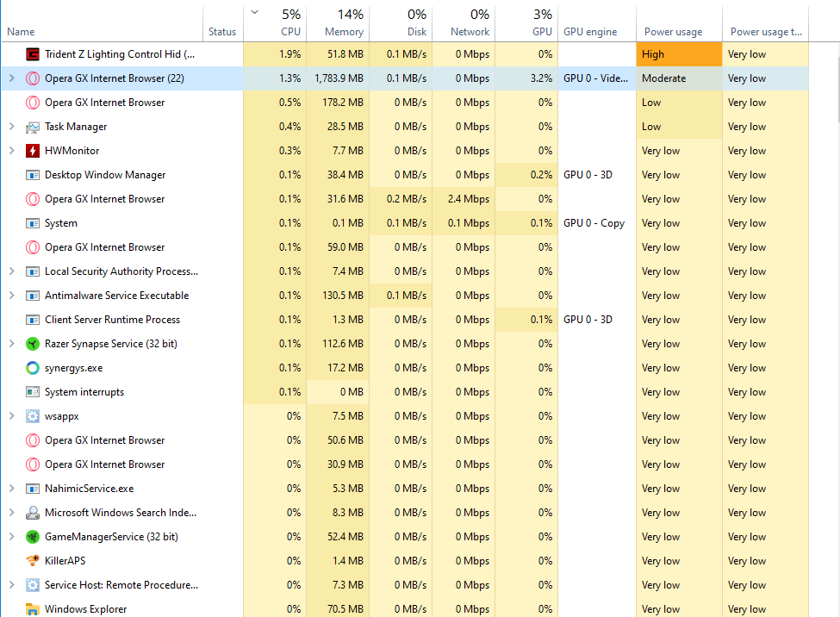Click the Task Manager process icon

pos(33,127)
